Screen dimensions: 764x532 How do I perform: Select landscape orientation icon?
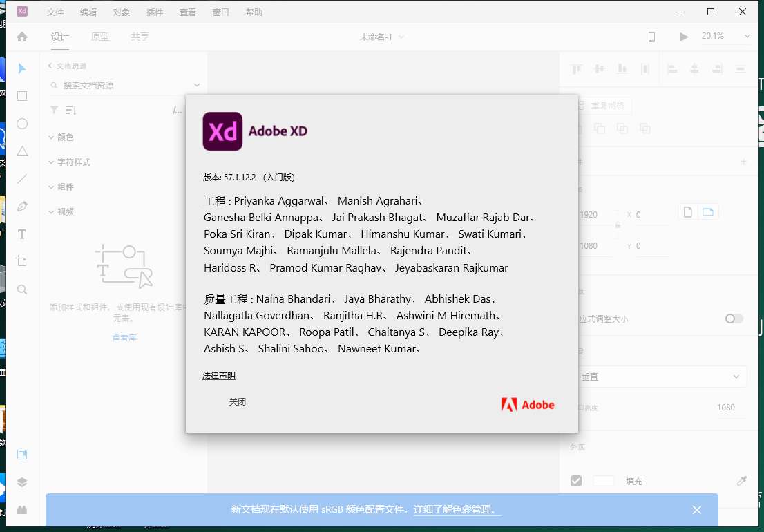[708, 212]
